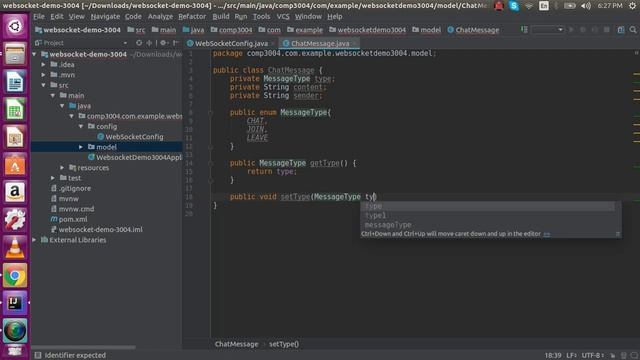The width and height of the screenshot is (640, 360).
Task: Collapse the config package arrow
Action: click(81, 127)
